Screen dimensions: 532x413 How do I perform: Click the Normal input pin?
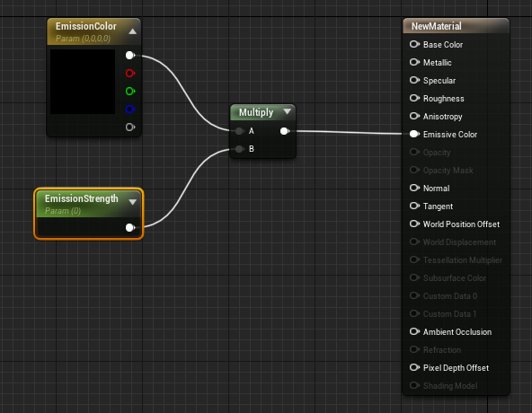(414, 188)
